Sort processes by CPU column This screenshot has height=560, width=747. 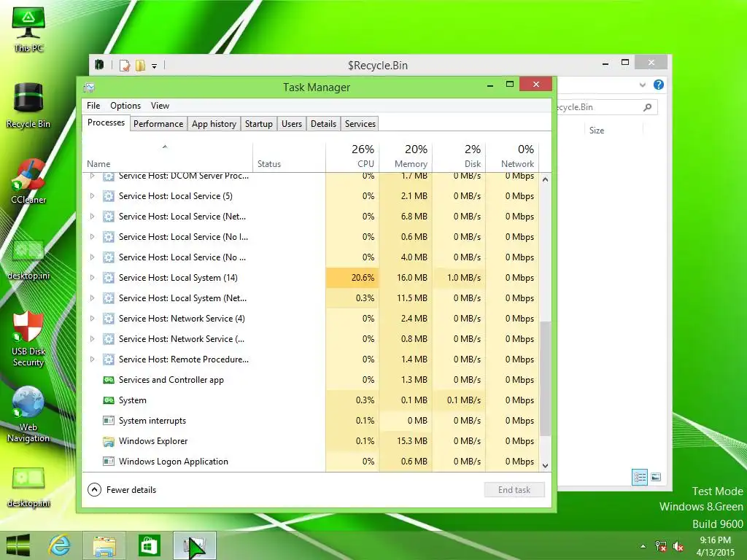tap(352, 157)
